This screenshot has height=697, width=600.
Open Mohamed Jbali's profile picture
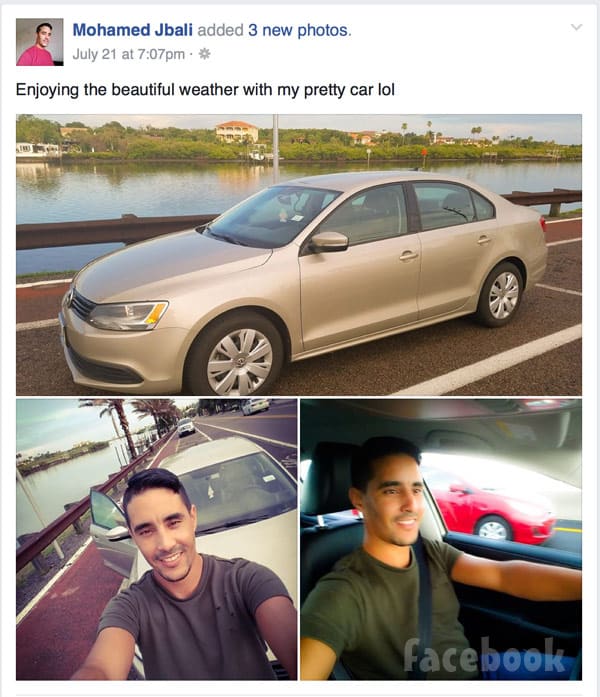(x=40, y=42)
